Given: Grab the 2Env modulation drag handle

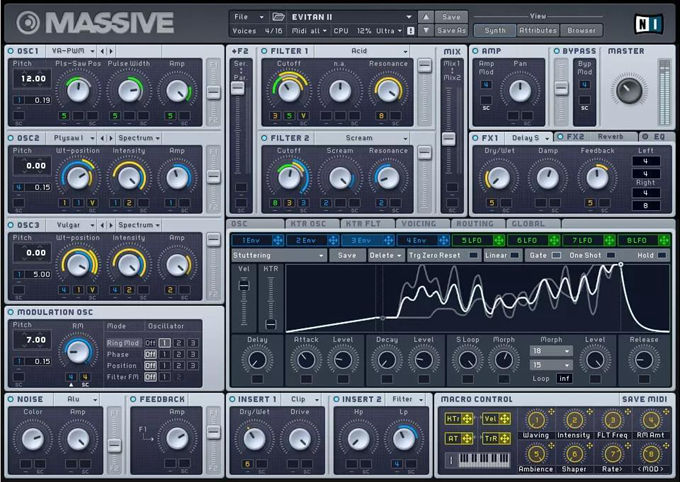Looking at the screenshot, I should (333, 240).
